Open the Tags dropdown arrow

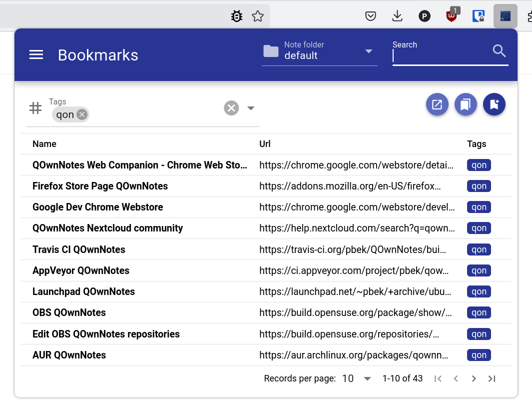[x=251, y=107]
